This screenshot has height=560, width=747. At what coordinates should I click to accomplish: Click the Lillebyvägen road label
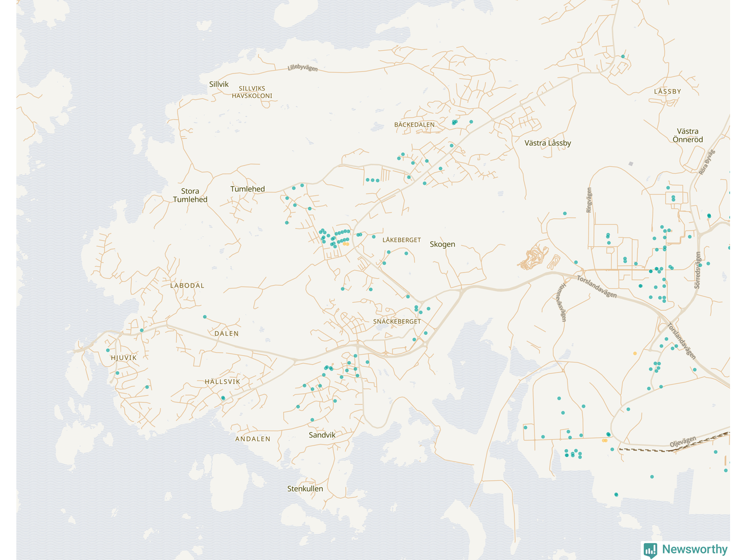click(303, 68)
